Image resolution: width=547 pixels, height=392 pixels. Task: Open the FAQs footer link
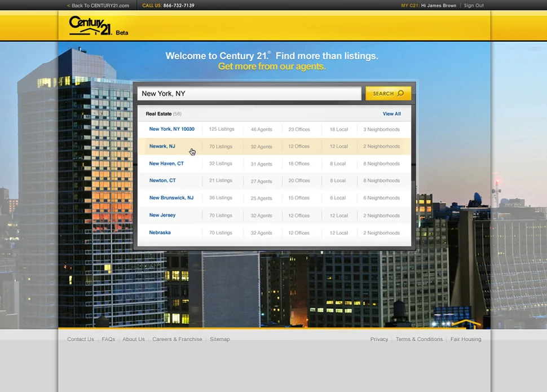pos(108,340)
